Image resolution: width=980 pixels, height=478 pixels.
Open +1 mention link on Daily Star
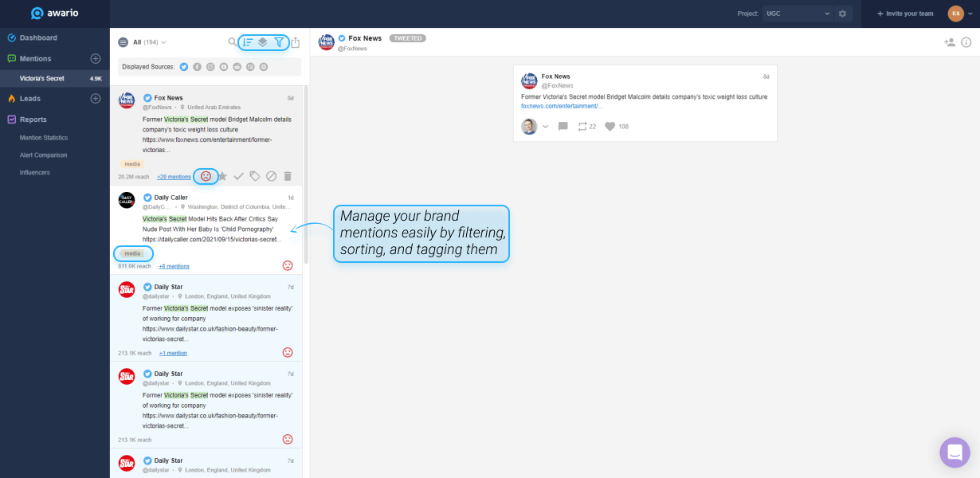(173, 353)
